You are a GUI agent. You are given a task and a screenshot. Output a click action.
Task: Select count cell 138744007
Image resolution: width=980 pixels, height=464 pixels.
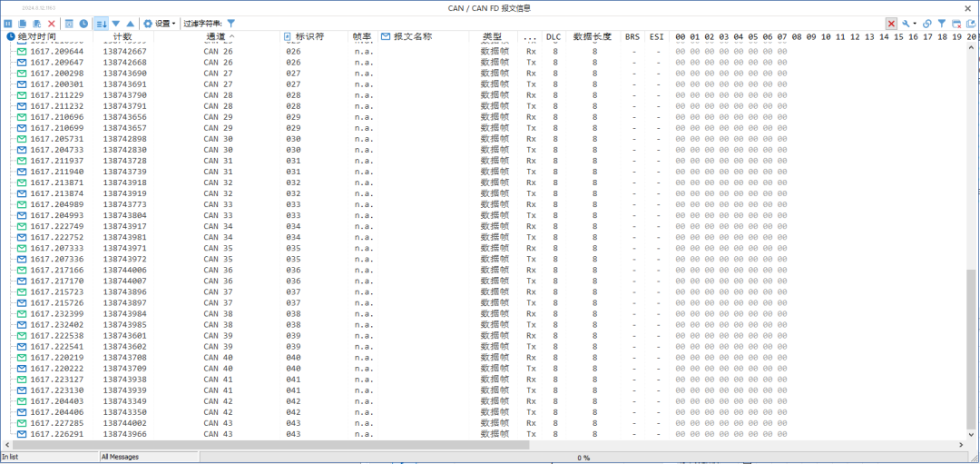pyautogui.click(x=125, y=281)
